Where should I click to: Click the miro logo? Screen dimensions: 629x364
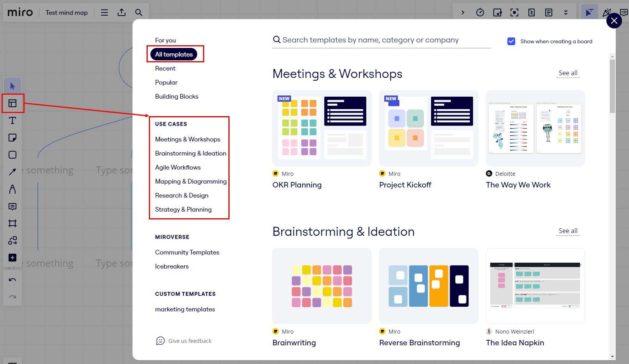tap(20, 12)
